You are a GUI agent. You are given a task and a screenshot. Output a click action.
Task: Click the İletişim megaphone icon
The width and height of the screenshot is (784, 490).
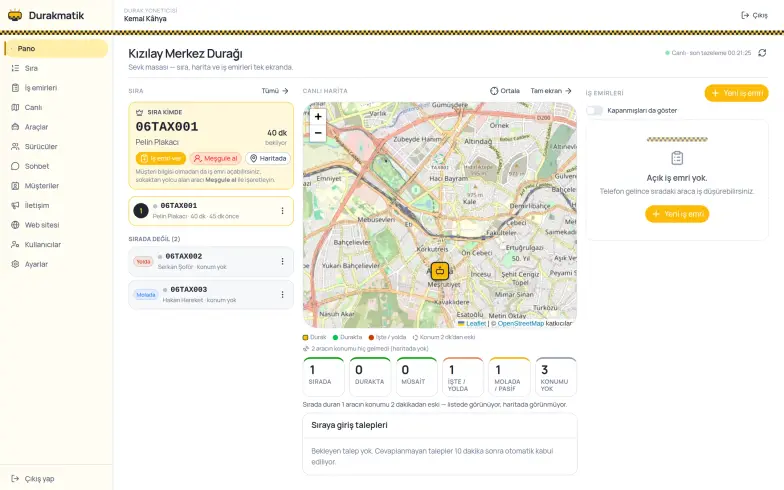(15, 205)
